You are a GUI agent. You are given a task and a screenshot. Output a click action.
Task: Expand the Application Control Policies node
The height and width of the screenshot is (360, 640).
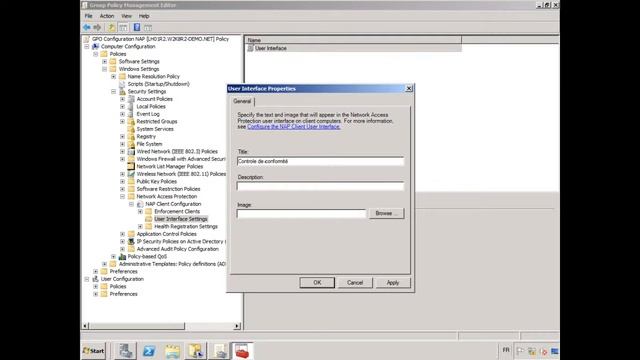(x=122, y=234)
